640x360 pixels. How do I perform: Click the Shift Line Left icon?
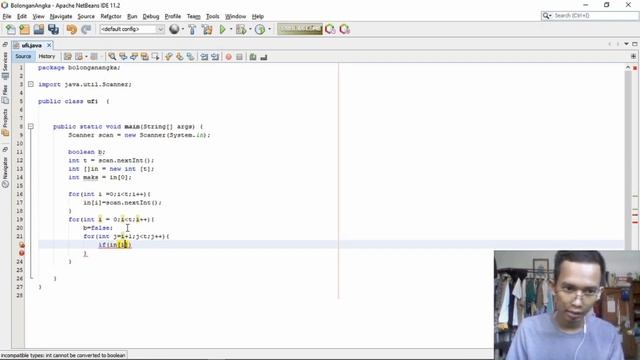[x=204, y=57]
